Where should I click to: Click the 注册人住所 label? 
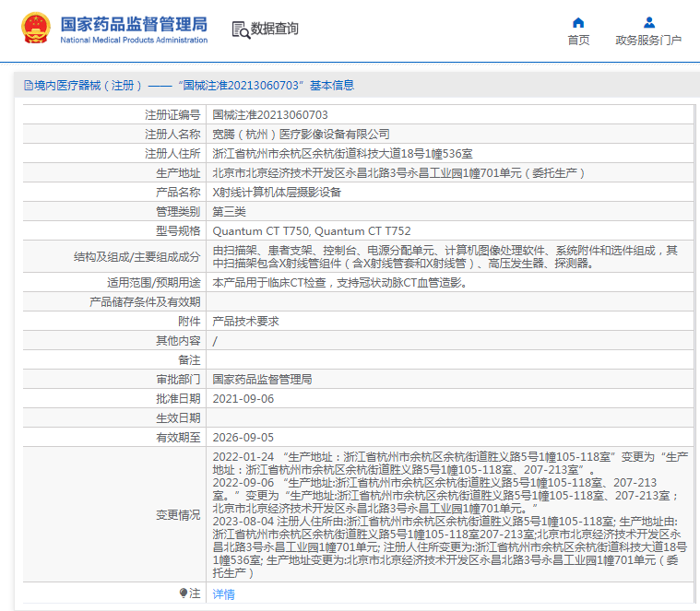coord(172,154)
